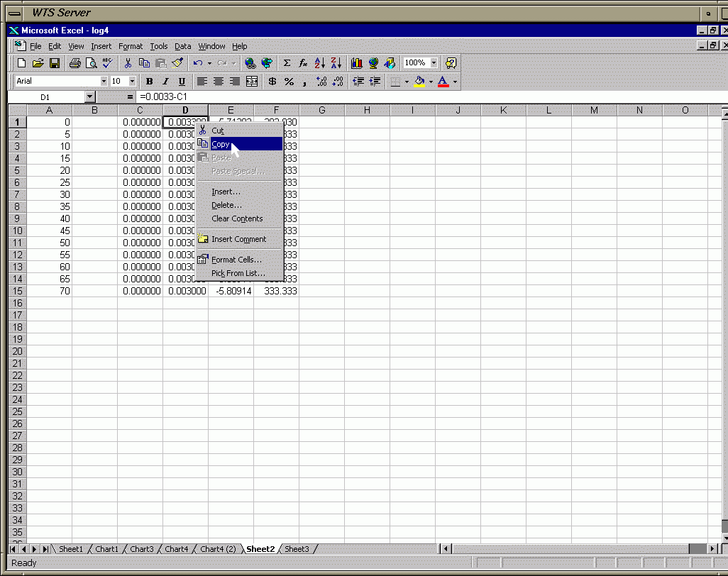The width and height of the screenshot is (728, 576).
Task: Open the Arial font name dropdown
Action: coord(104,82)
